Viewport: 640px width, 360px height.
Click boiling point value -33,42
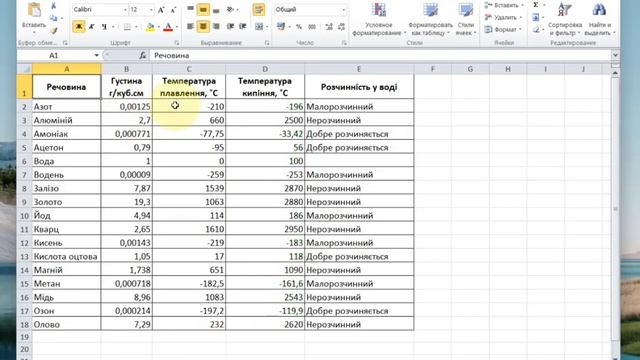(x=265, y=134)
